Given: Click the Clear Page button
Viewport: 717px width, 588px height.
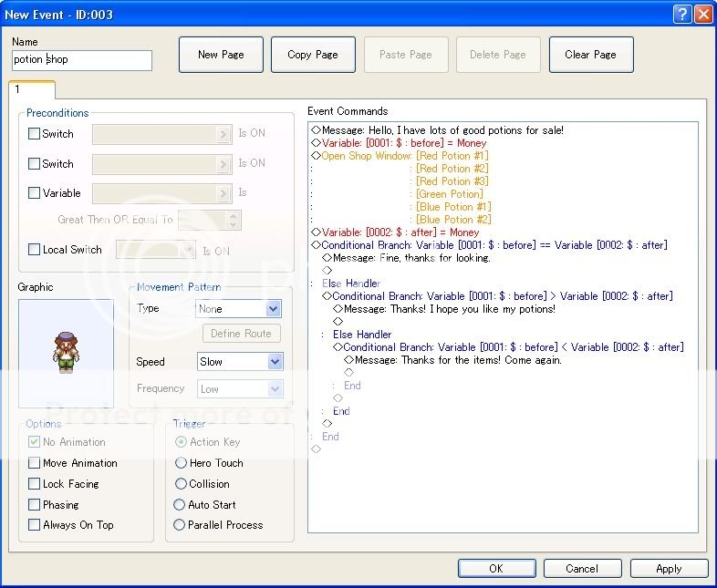Looking at the screenshot, I should (591, 55).
